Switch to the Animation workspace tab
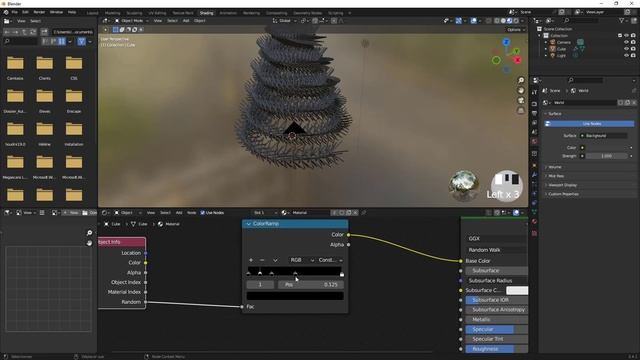Screen dimensions: 640x360 [x=228, y=13]
